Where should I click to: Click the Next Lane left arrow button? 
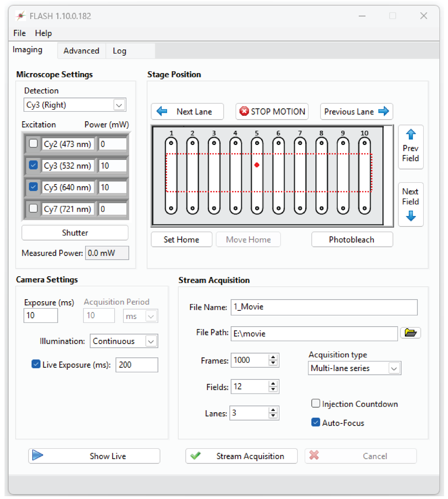[187, 111]
